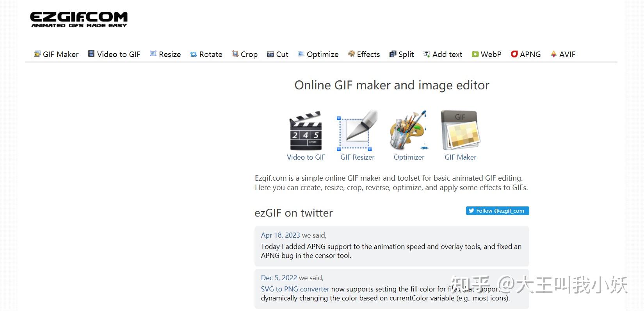This screenshot has width=644, height=311.
Task: Select Rotate in the top menu
Action: point(206,54)
